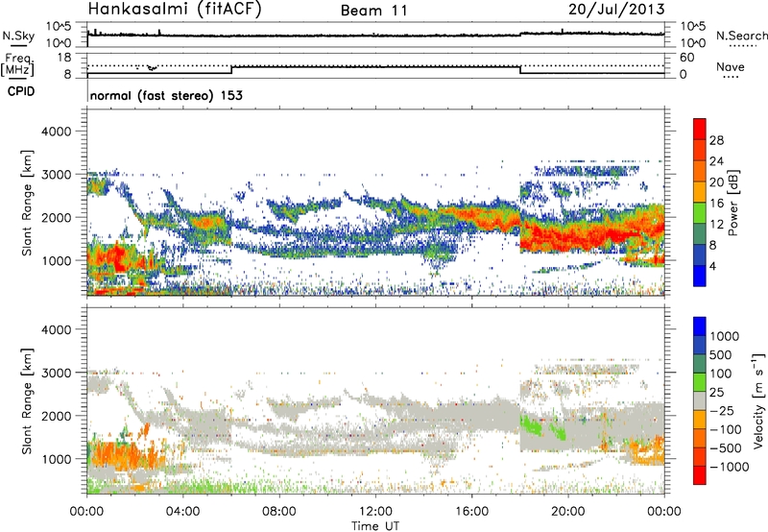Select the Beam 11 label
The image size is (768, 532).
(x=373, y=11)
